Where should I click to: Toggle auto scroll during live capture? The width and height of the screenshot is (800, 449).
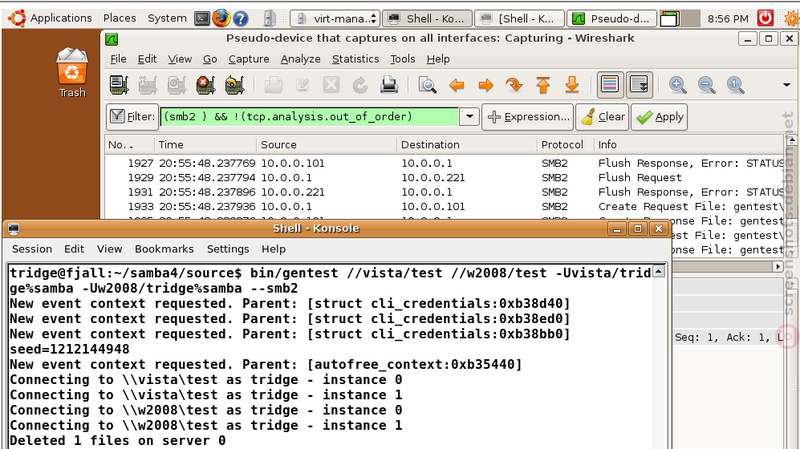click(x=639, y=85)
